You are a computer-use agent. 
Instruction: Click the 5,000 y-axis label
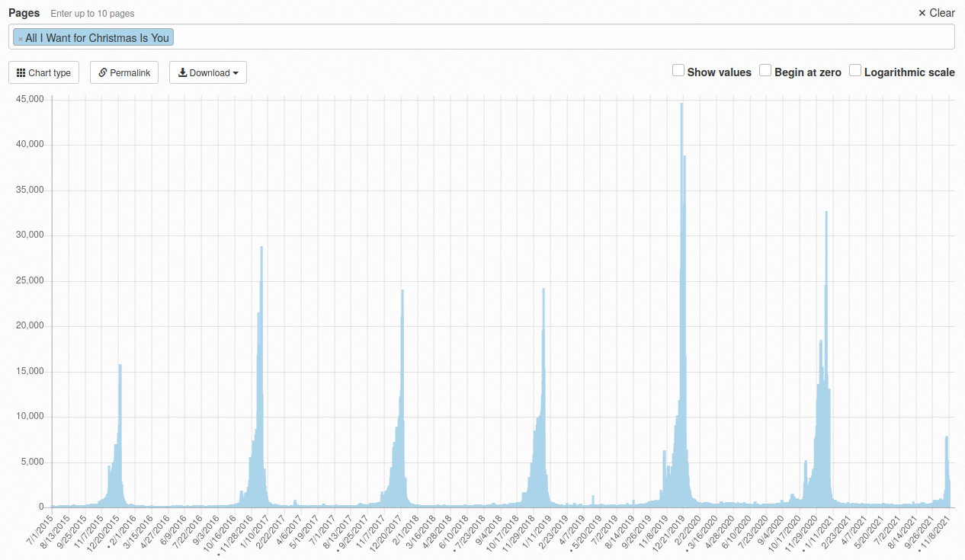[x=32, y=462]
